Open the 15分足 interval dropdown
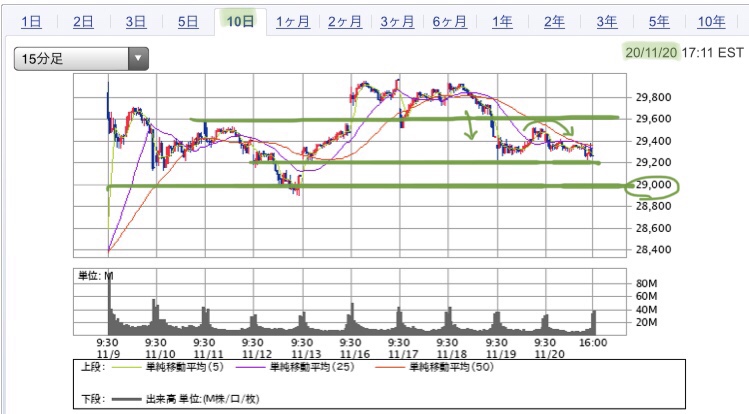 tap(81, 59)
